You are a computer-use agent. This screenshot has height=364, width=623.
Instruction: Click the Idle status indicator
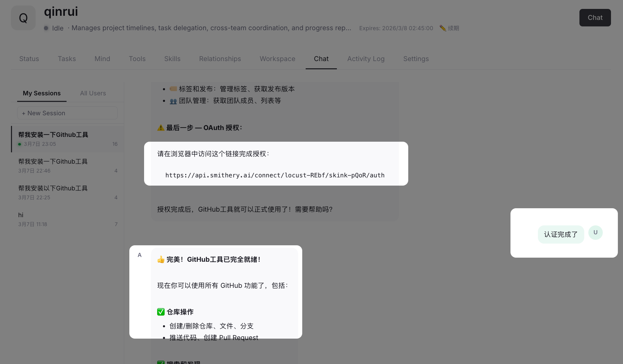(x=54, y=28)
